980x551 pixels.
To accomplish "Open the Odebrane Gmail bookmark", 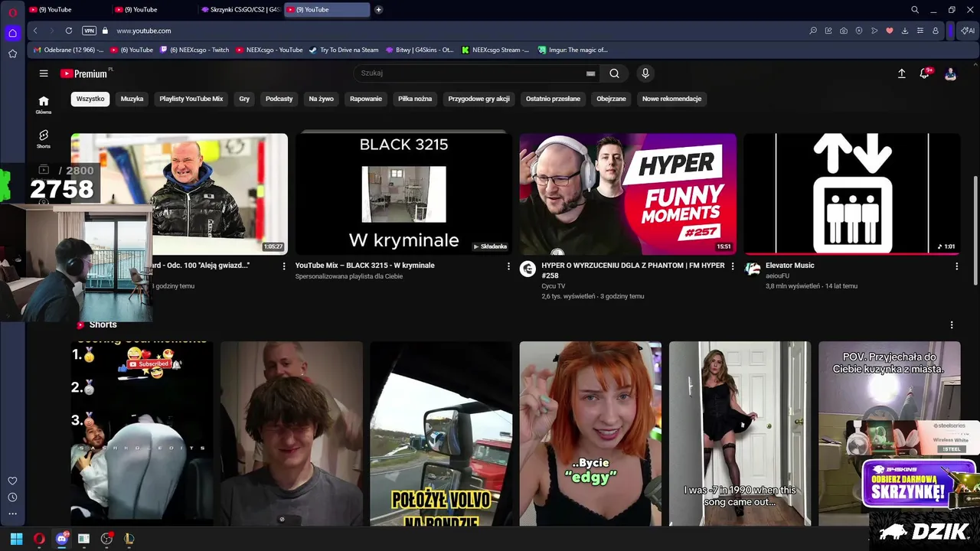I will point(68,50).
